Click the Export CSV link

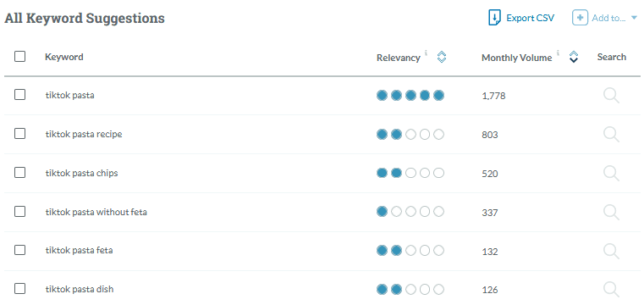coord(531,18)
